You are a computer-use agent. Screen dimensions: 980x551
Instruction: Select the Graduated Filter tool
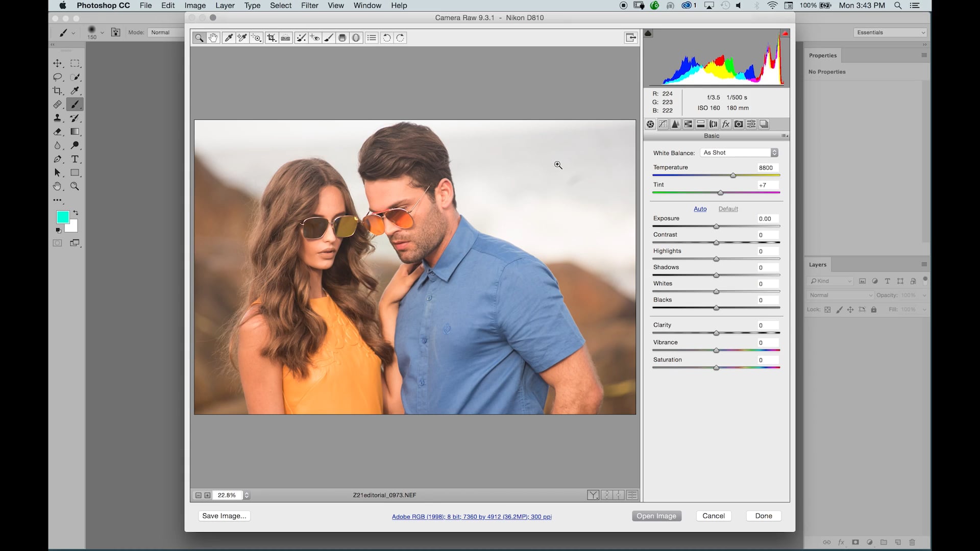(x=342, y=37)
